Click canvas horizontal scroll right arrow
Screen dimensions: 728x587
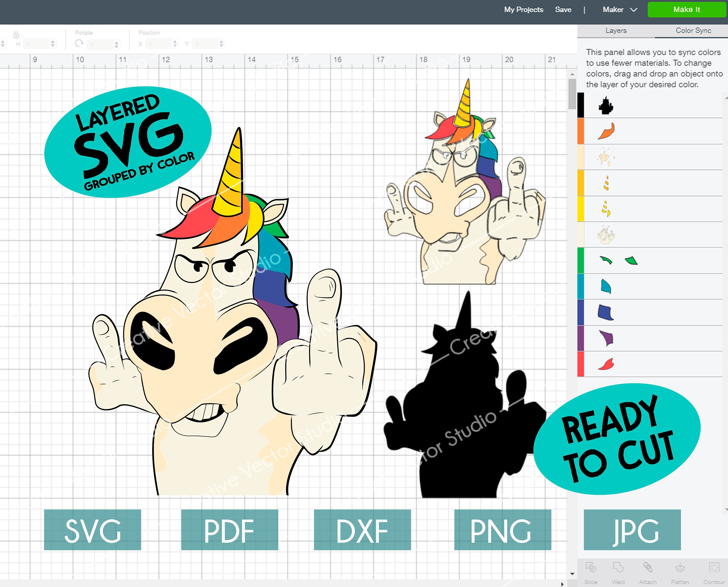point(563,584)
